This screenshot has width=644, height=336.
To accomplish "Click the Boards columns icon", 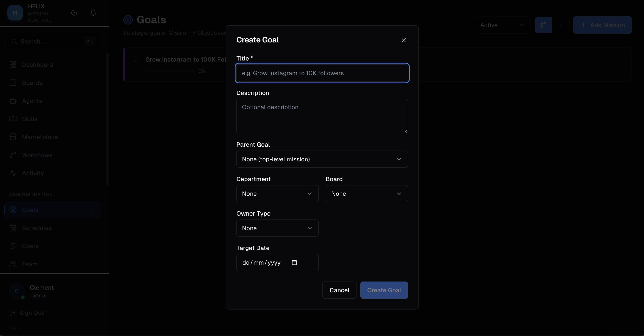I will click(13, 83).
